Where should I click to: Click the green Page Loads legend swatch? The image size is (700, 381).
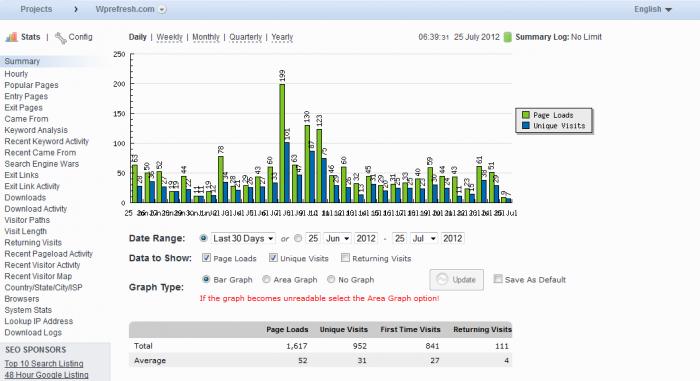[526, 115]
